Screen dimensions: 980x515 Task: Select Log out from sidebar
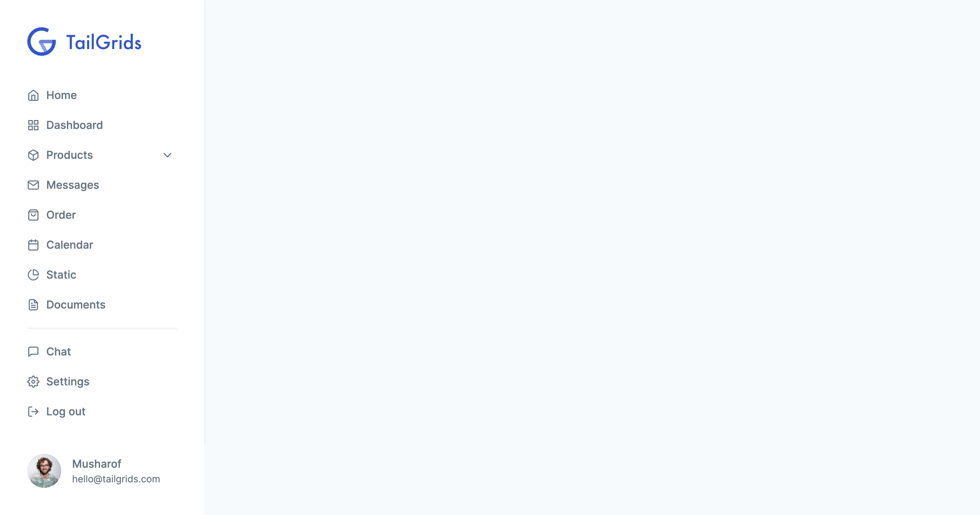[x=65, y=411]
